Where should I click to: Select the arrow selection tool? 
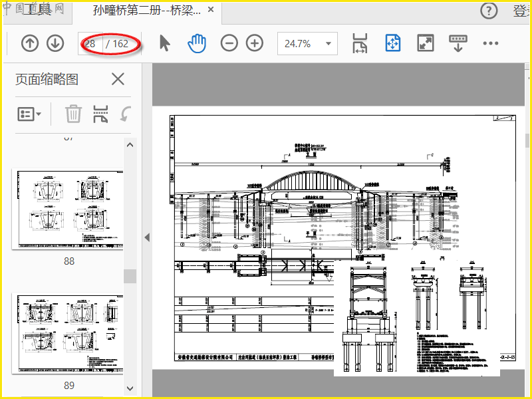point(165,44)
